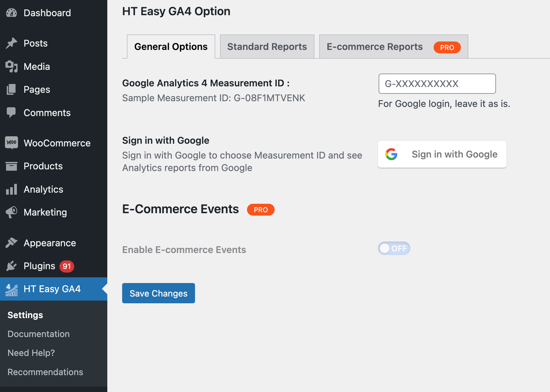Click the Plugins plug icon
This screenshot has height=392, width=550.
[11, 266]
